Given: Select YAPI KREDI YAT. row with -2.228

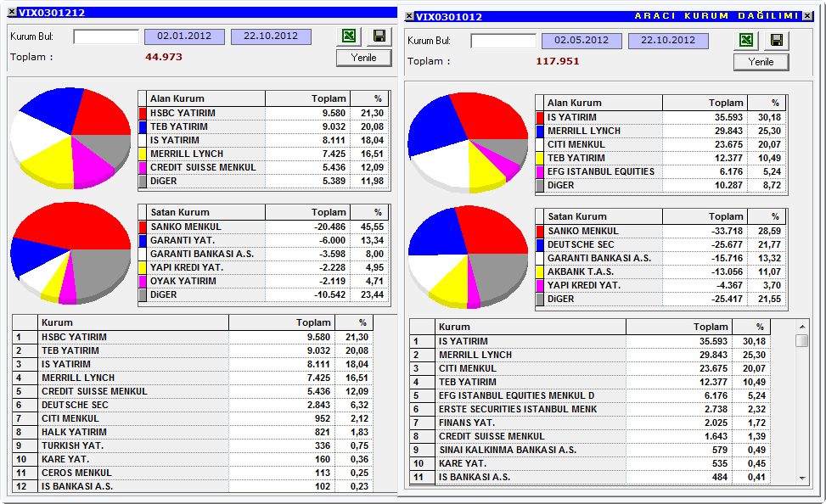Looking at the screenshot, I should 263,267.
